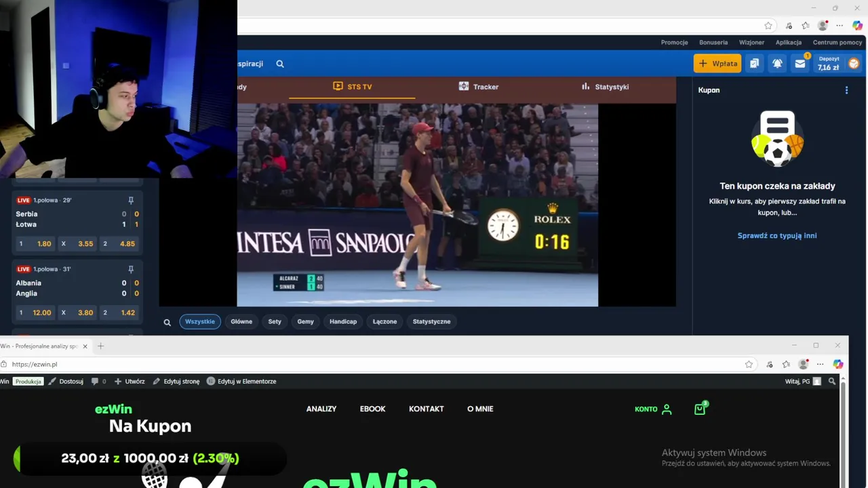Screen dimensions: 868x488
Task: Open Copilot in the ezWin browser window
Action: coord(838,364)
